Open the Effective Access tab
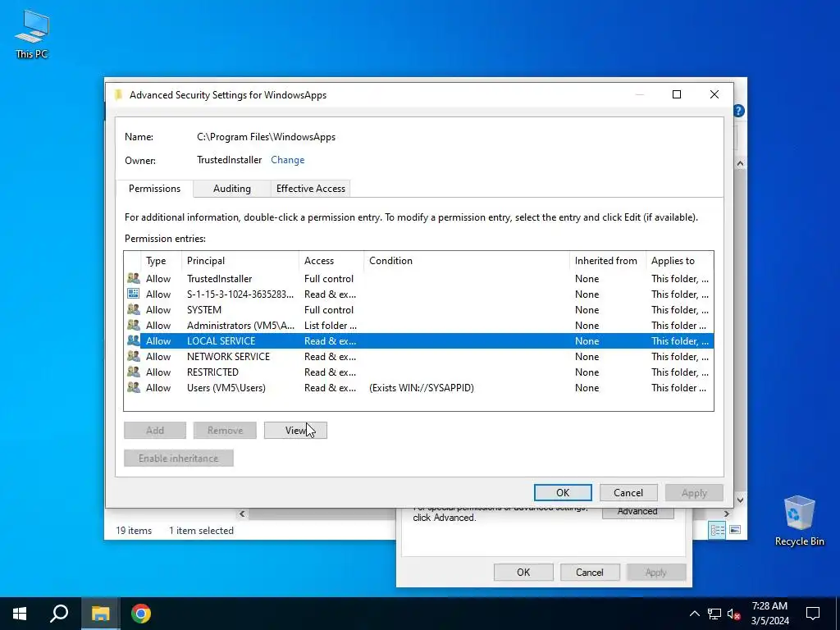This screenshot has width=840, height=630. tap(311, 189)
